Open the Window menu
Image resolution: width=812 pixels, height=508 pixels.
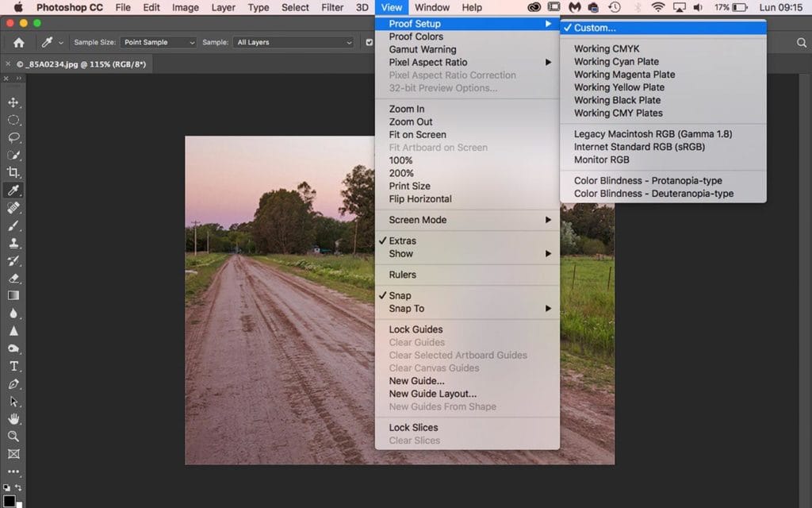click(x=431, y=7)
